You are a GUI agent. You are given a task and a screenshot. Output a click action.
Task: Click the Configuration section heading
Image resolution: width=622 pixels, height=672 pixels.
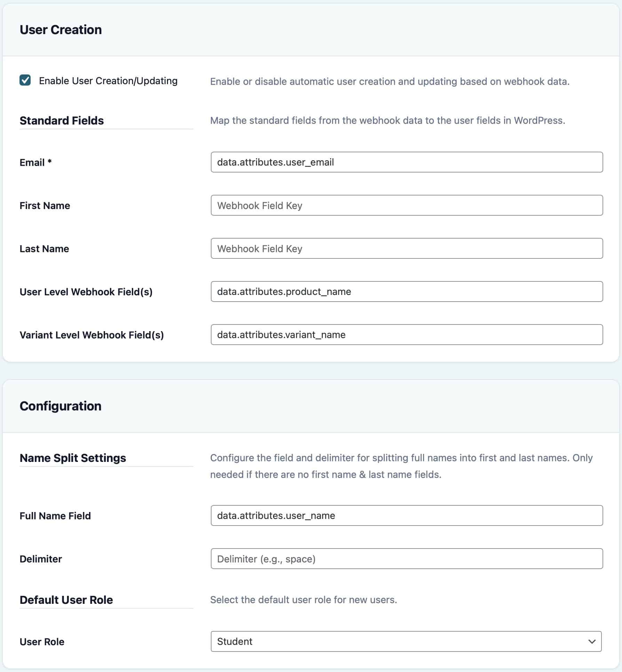(x=61, y=406)
